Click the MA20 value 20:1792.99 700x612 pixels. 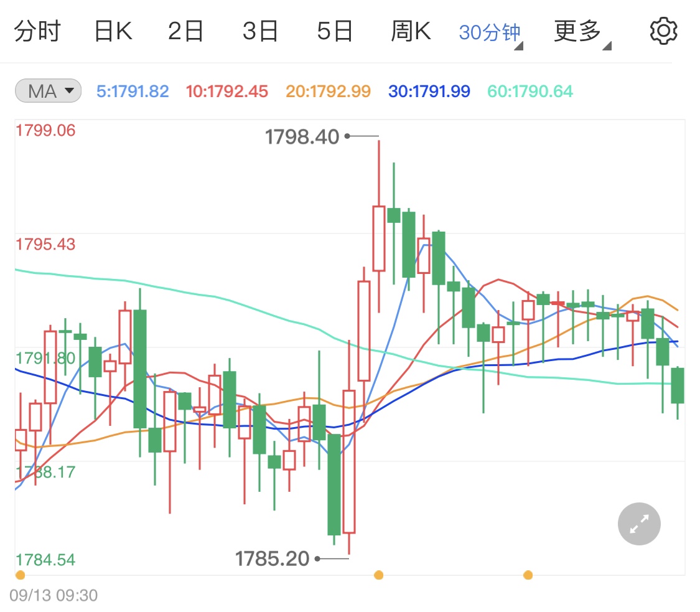pos(328,92)
